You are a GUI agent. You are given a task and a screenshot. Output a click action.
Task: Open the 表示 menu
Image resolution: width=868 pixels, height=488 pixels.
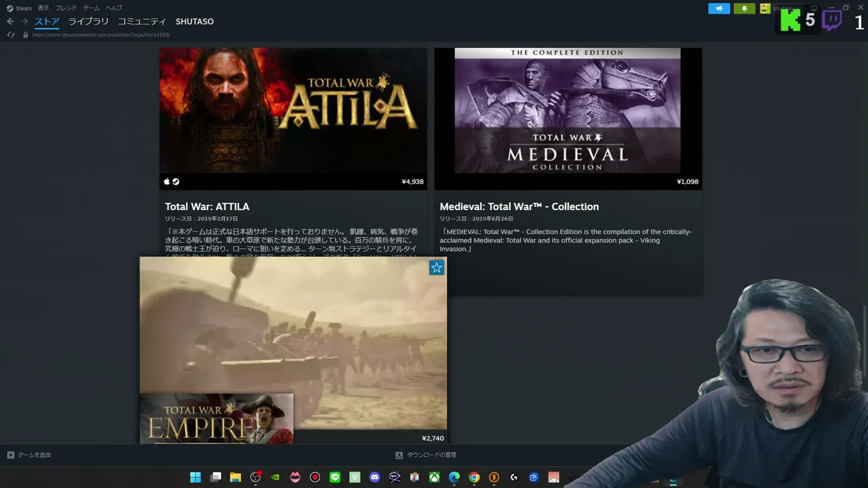pos(43,8)
